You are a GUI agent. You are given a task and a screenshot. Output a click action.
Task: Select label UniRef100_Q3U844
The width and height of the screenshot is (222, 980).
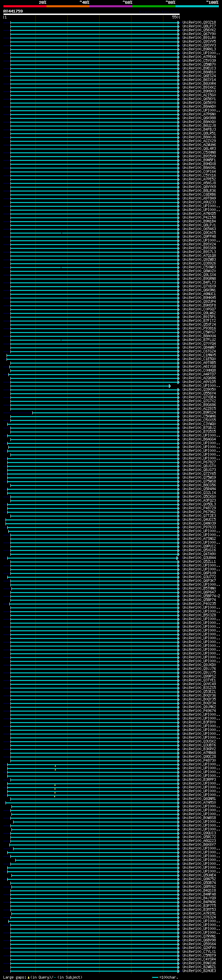click(x=199, y=558)
